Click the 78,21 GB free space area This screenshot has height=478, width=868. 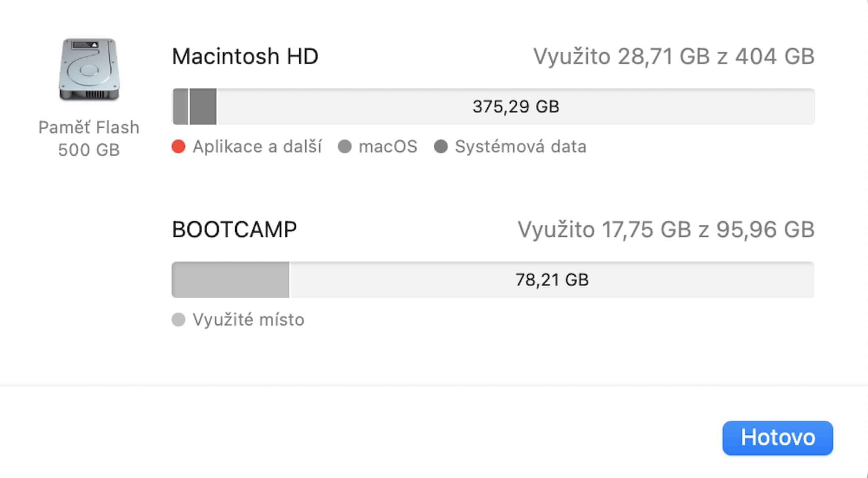coord(552,280)
